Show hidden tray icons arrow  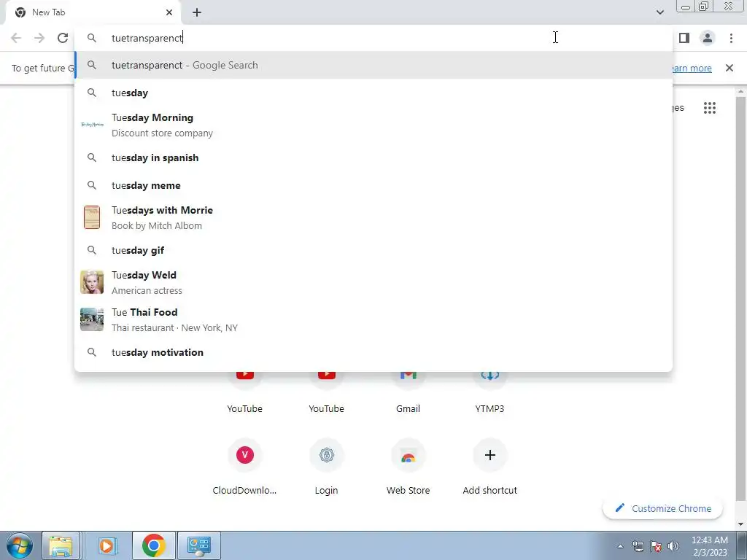click(x=620, y=546)
